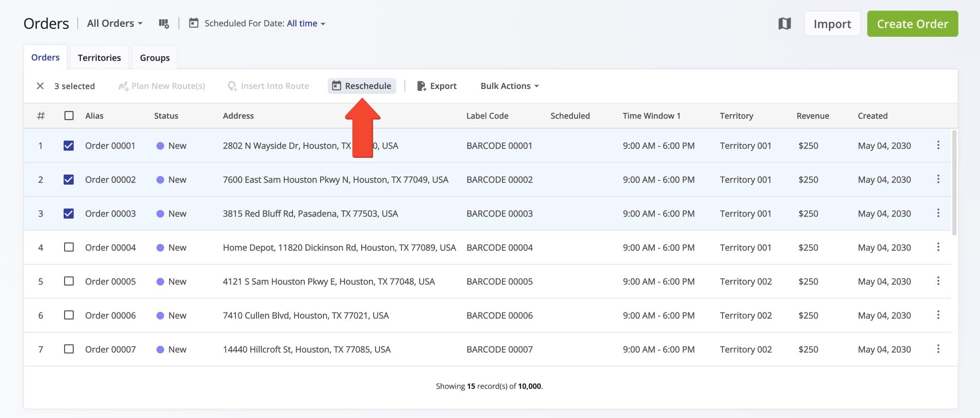This screenshot has height=418, width=980.
Task: Click the Order 00004 alias text
Action: pyautogui.click(x=111, y=248)
